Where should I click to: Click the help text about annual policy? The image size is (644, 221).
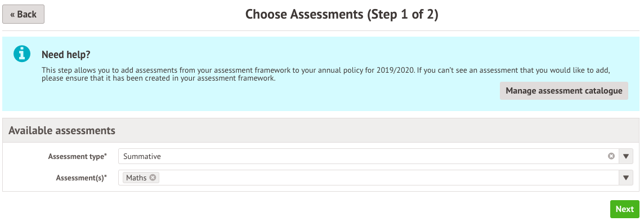click(x=326, y=74)
